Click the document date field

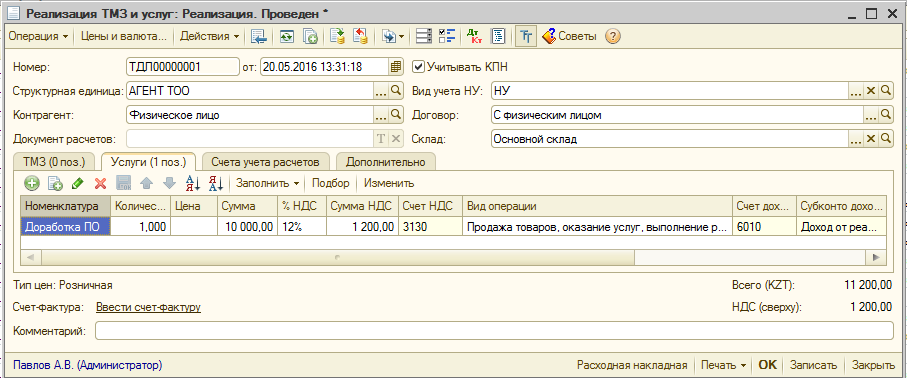click(324, 67)
